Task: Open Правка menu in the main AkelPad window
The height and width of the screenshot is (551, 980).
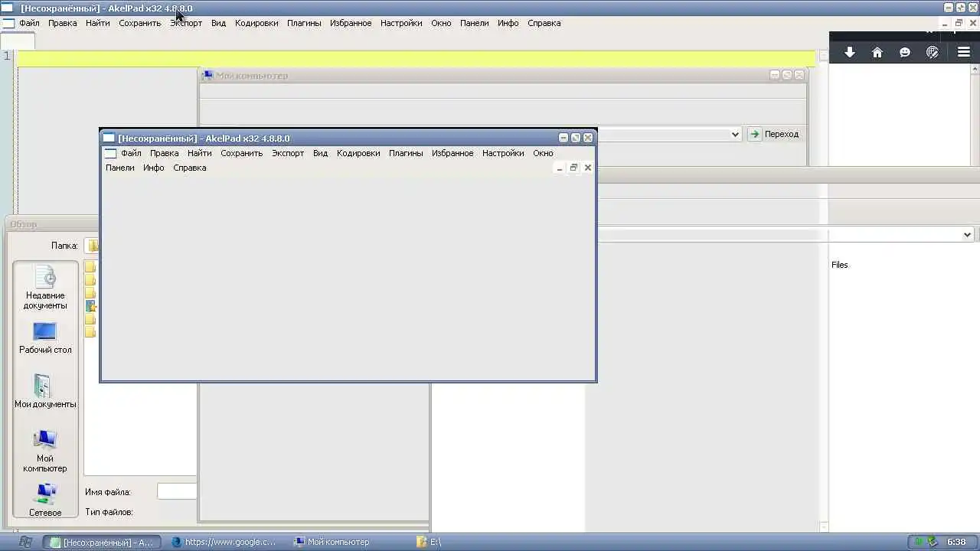Action: coord(63,23)
